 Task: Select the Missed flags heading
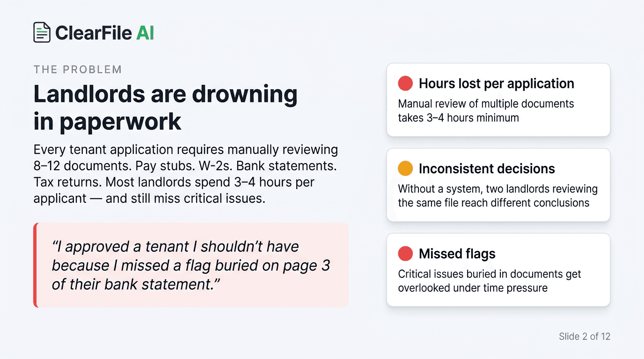[457, 254]
